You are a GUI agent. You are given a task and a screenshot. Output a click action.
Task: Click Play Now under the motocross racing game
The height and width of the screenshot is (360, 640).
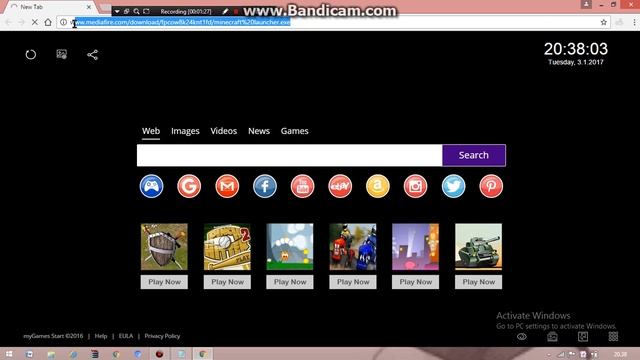click(x=353, y=282)
